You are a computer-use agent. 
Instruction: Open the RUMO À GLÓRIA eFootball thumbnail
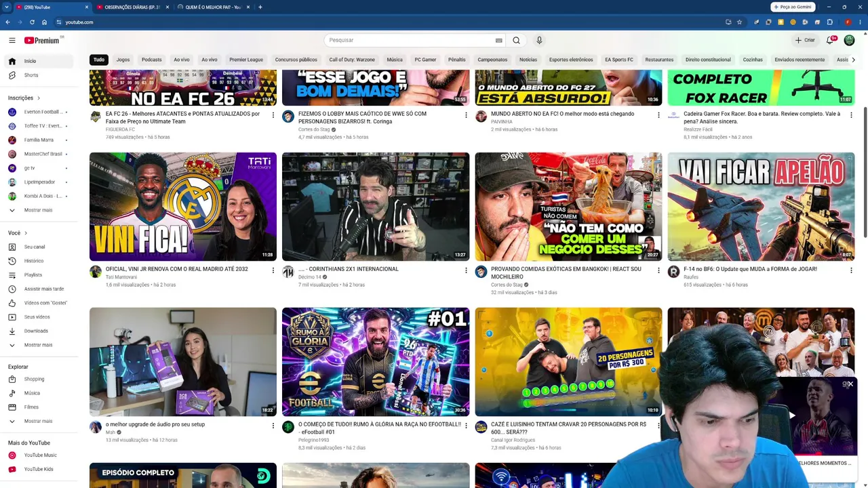pyautogui.click(x=376, y=362)
